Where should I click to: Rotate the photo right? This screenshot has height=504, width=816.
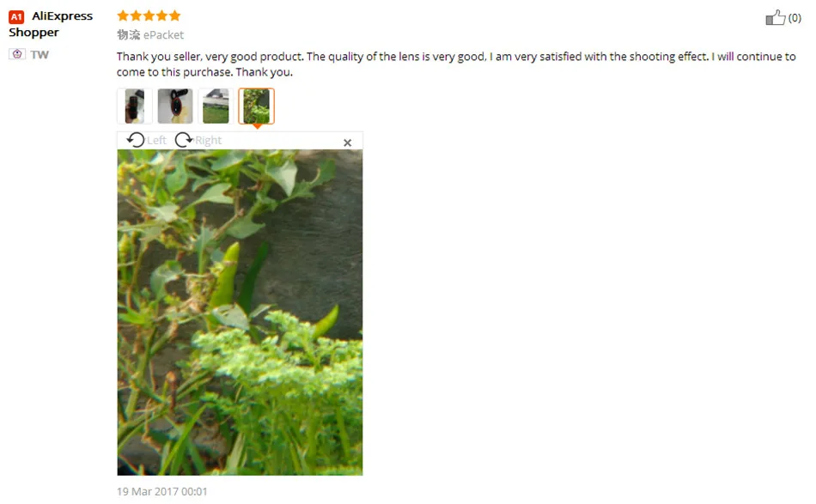click(x=183, y=140)
